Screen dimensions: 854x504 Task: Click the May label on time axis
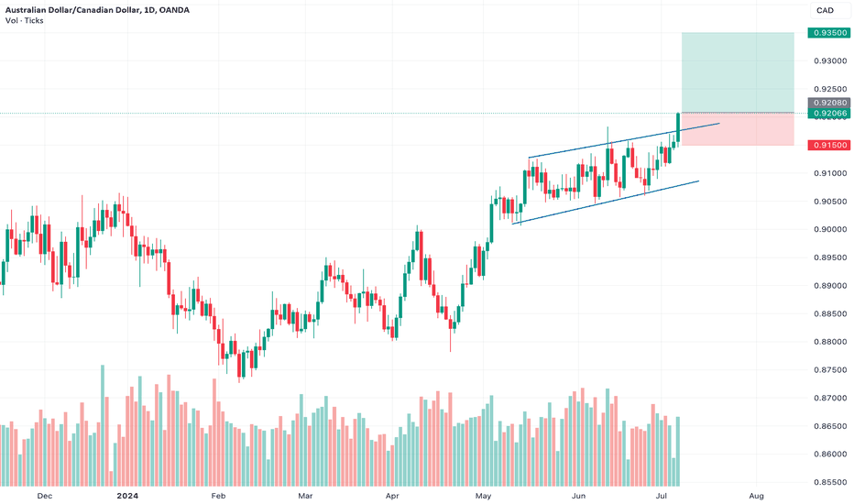483,495
